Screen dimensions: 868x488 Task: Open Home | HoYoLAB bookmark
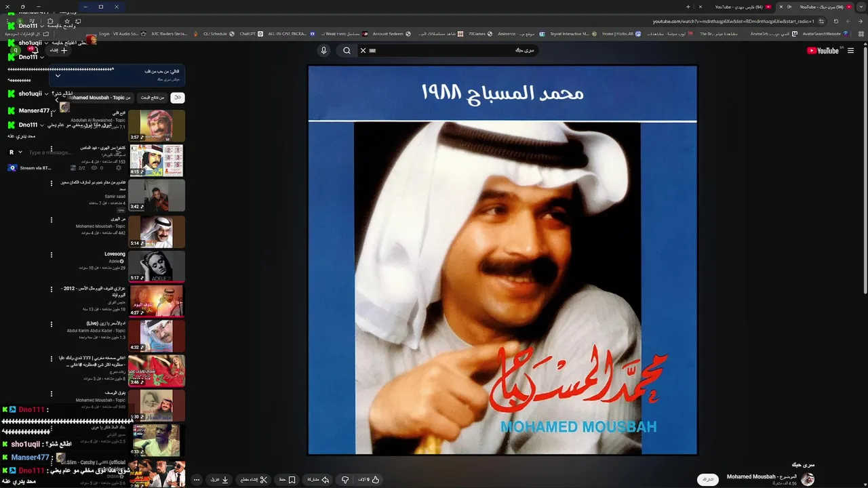(x=620, y=33)
